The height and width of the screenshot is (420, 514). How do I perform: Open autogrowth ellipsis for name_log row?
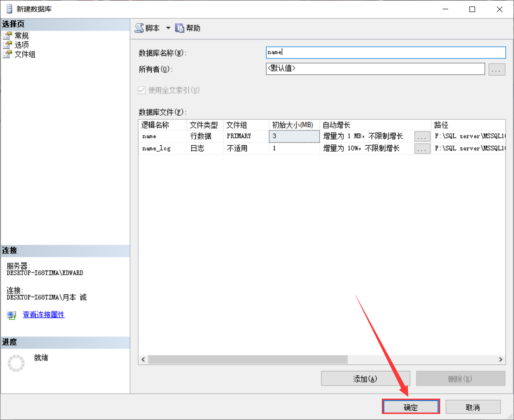pyautogui.click(x=422, y=149)
